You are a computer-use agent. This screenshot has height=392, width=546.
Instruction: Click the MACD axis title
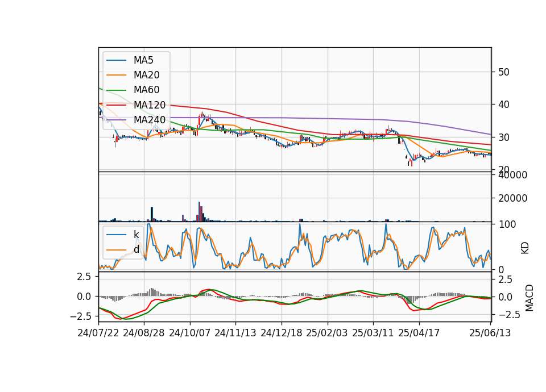tap(530, 298)
